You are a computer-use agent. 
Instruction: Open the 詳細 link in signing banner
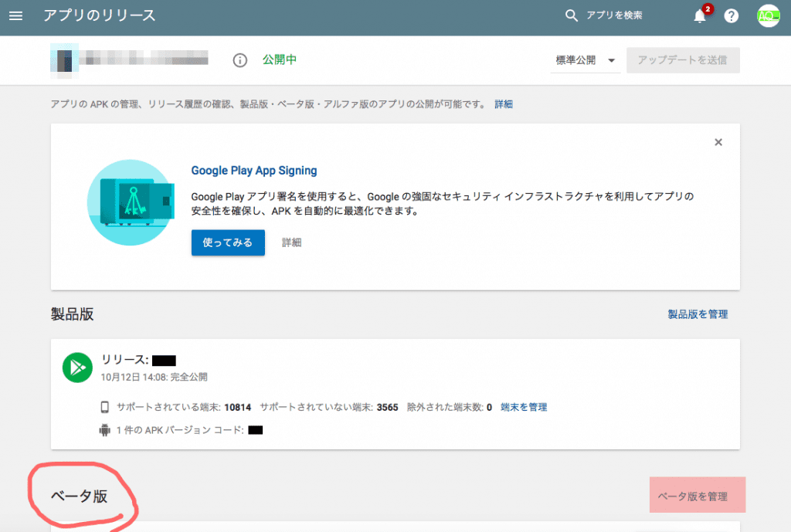click(x=291, y=242)
